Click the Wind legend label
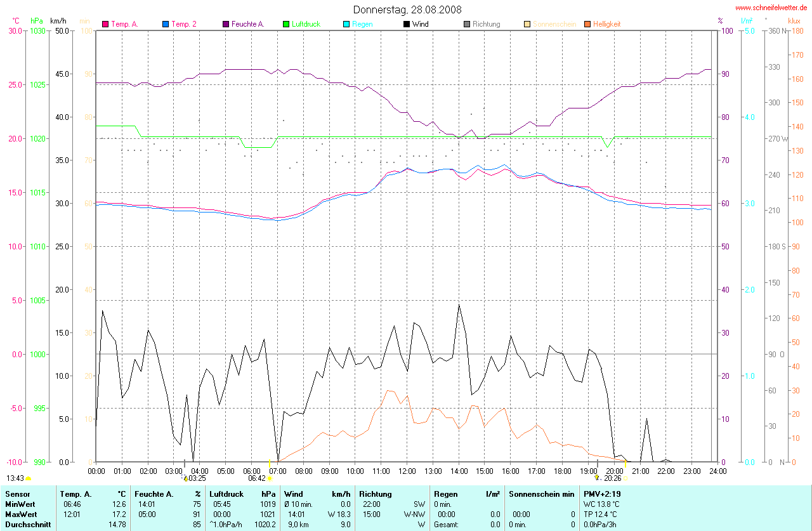 click(421, 24)
